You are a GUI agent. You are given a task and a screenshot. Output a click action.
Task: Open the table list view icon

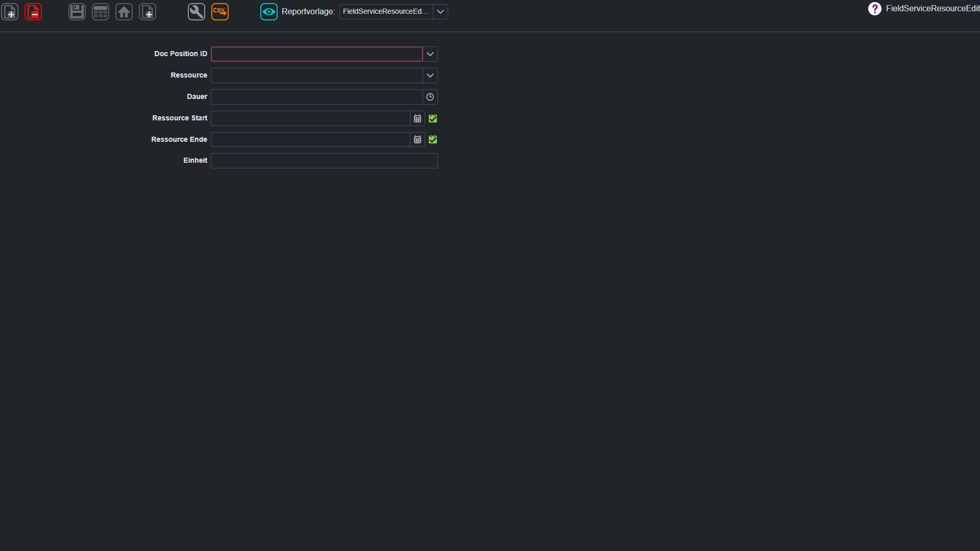101,12
